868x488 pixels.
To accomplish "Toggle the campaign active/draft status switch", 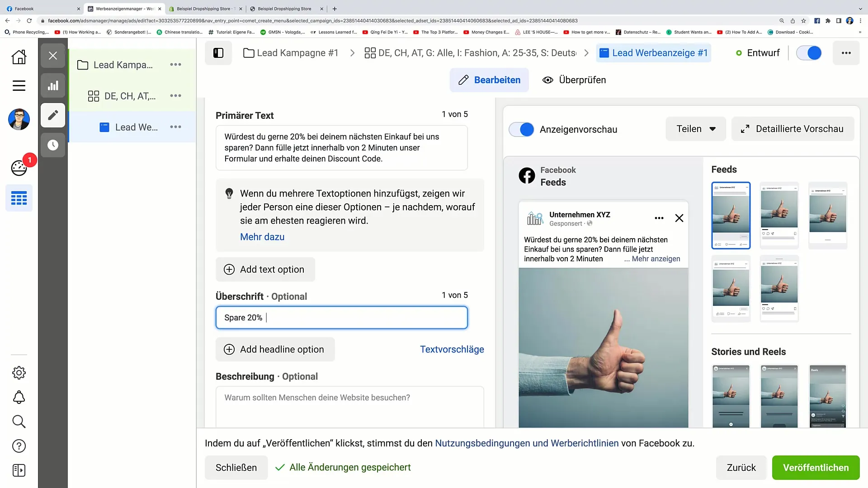I will pos(809,53).
